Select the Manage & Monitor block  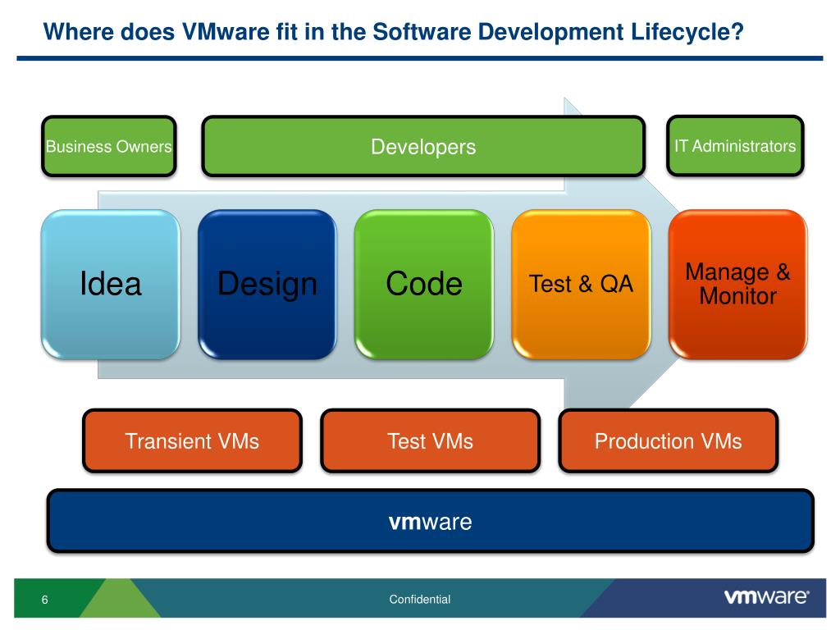[x=737, y=284]
